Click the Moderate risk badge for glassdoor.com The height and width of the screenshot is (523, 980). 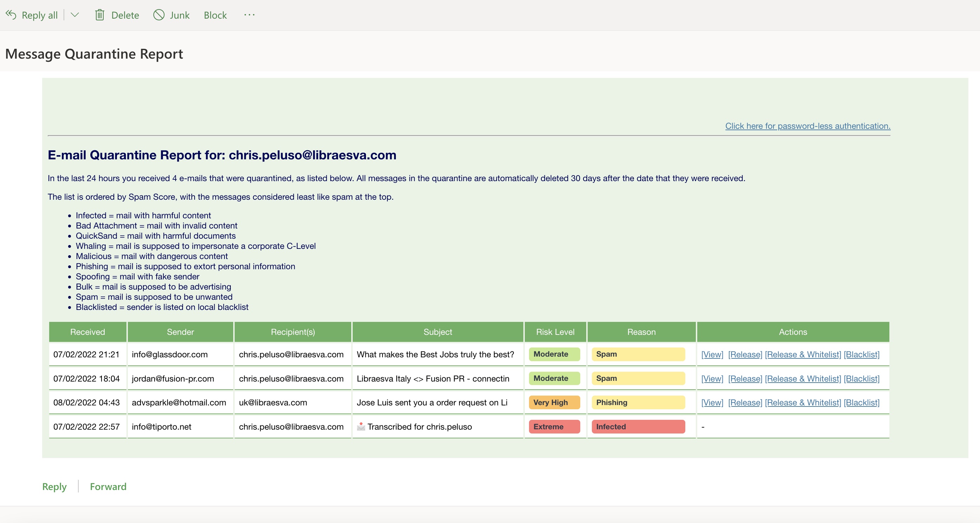click(554, 354)
